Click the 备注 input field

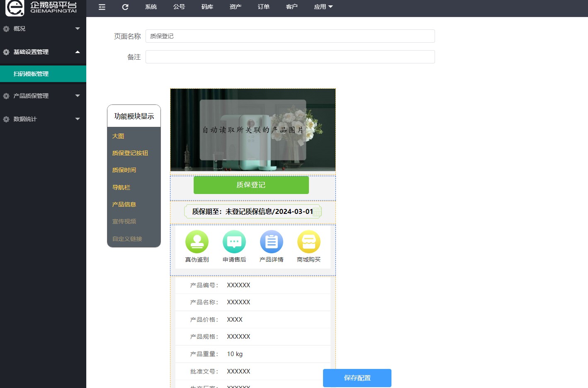click(x=290, y=57)
